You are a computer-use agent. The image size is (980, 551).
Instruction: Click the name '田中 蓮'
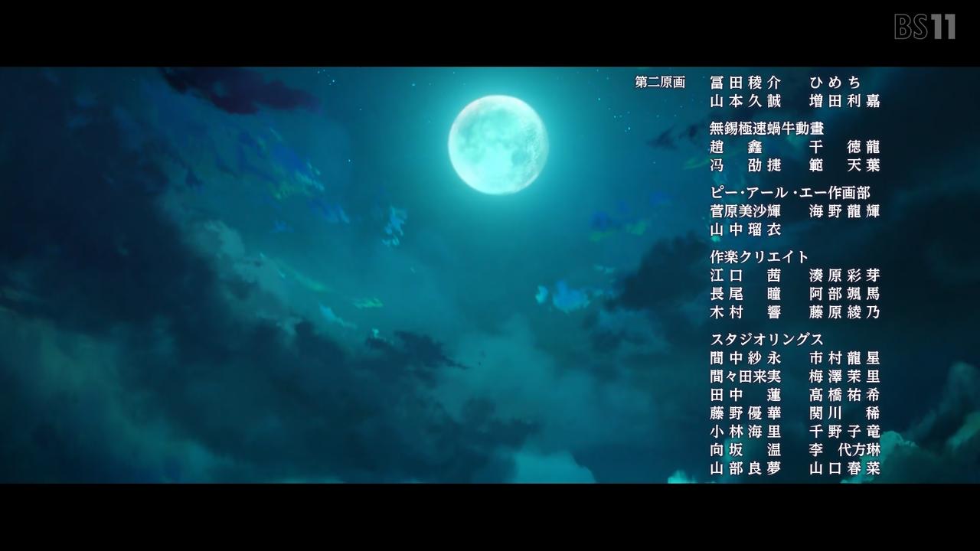745,395
